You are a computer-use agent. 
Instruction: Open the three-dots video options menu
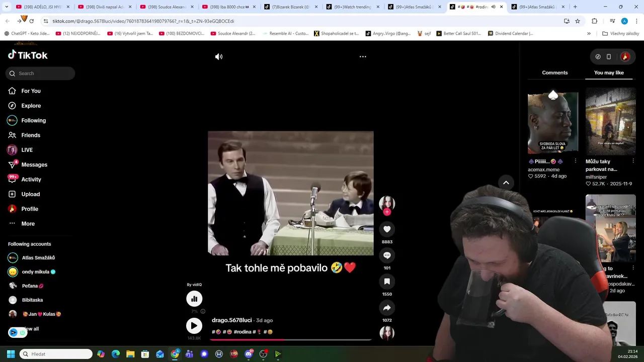(x=363, y=57)
